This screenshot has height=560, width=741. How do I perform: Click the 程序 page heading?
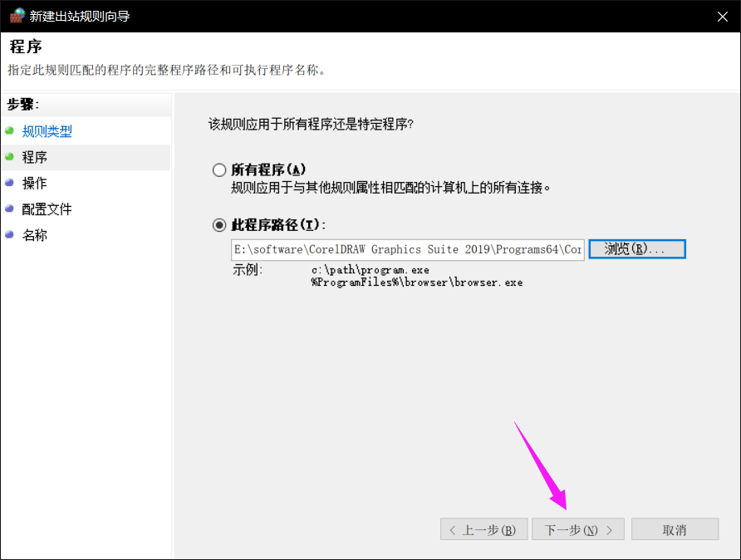[x=26, y=47]
